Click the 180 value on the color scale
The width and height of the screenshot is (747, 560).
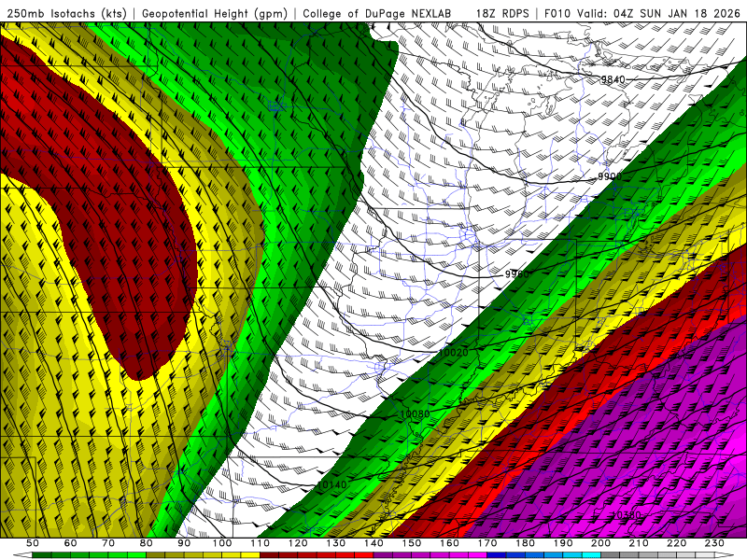525,543
